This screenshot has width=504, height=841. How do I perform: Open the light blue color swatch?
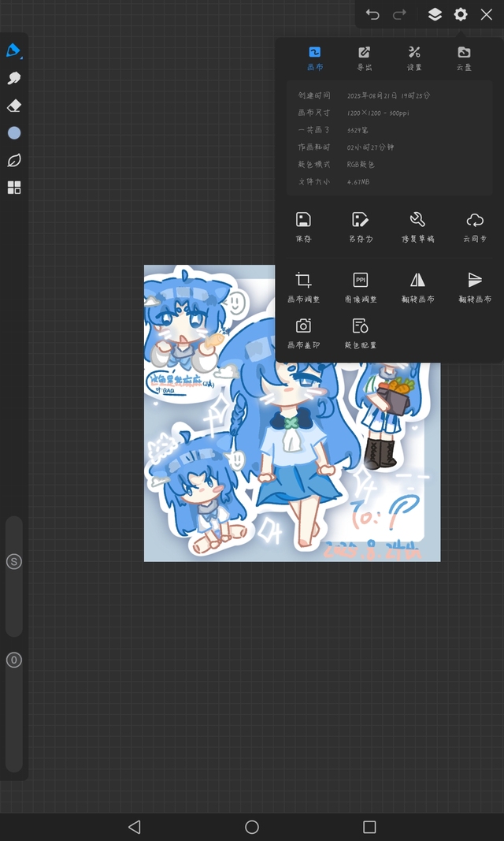pyautogui.click(x=13, y=133)
